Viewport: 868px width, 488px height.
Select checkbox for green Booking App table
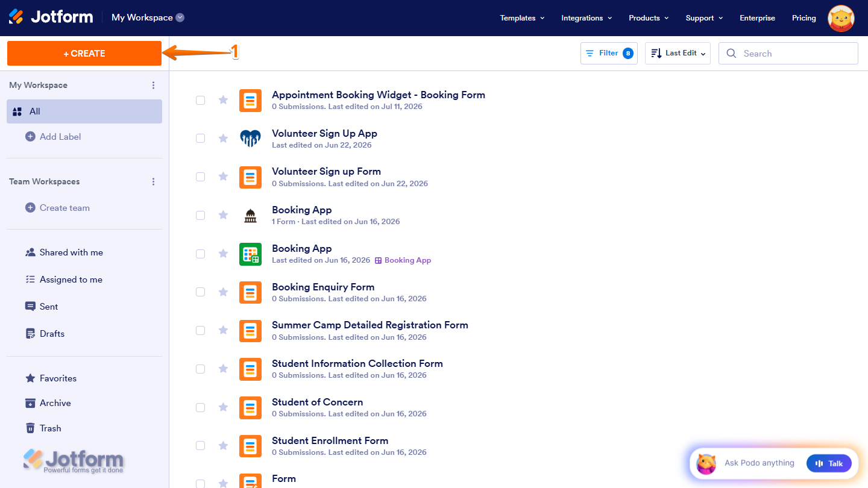[200, 254]
